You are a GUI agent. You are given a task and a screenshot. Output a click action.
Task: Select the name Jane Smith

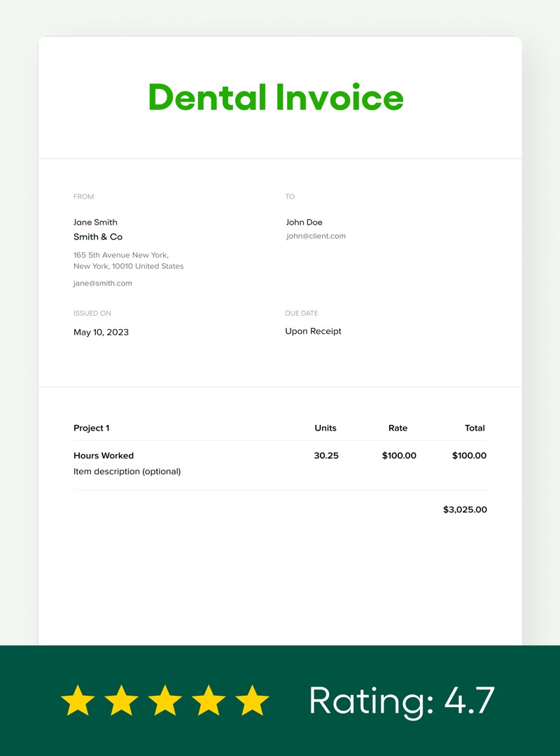pos(95,223)
